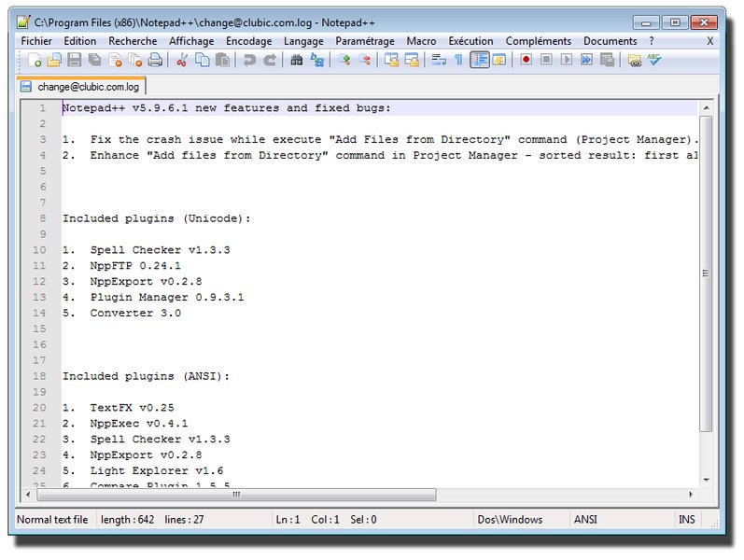Click the vertical scrollbar down arrow
The height and width of the screenshot is (560, 744).
pos(706,480)
